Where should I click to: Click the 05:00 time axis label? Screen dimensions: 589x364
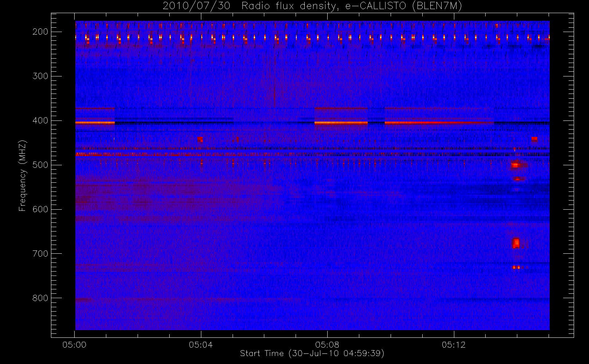74,345
